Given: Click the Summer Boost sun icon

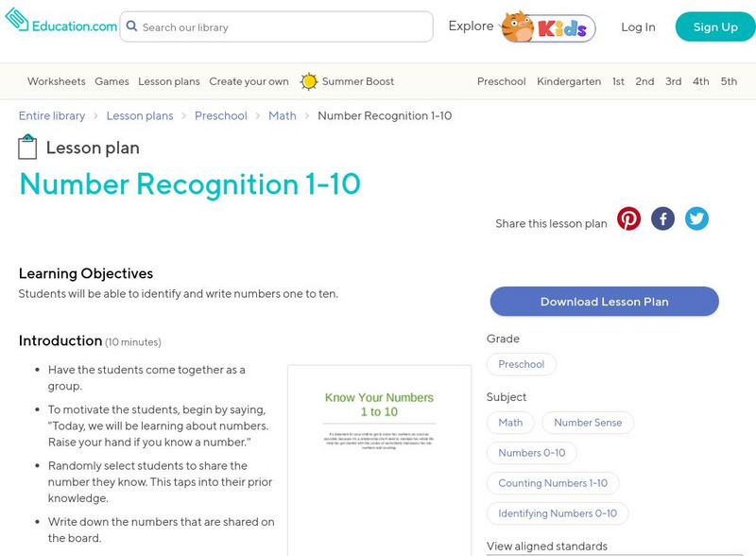Looking at the screenshot, I should (x=309, y=81).
